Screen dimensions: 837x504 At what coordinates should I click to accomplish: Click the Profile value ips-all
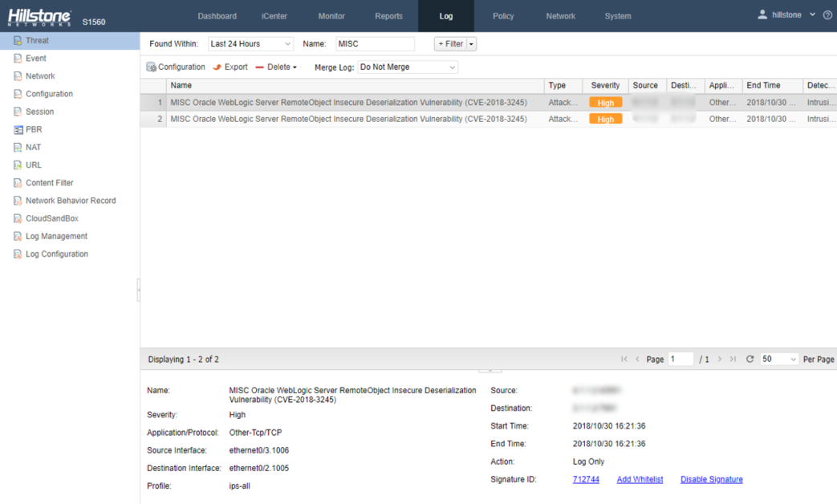pyautogui.click(x=240, y=486)
